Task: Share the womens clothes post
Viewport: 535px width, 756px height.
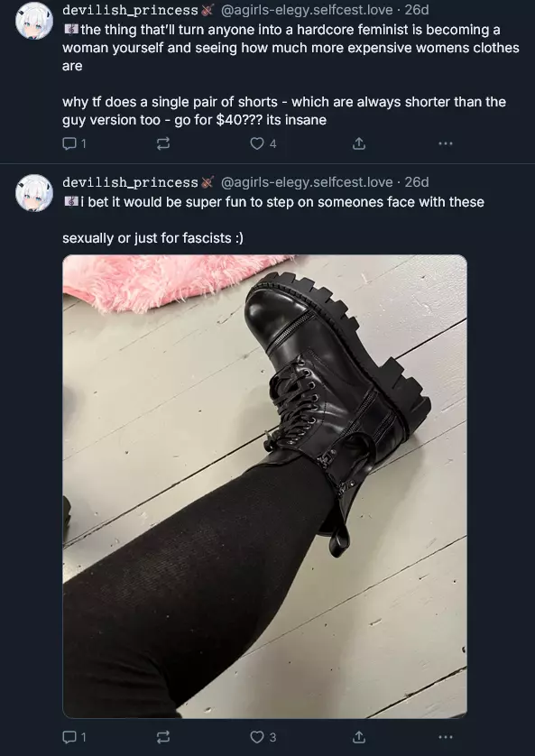Action: [358, 143]
